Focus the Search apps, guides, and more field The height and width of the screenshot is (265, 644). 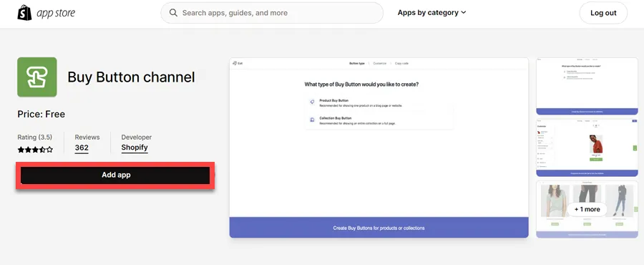point(272,13)
